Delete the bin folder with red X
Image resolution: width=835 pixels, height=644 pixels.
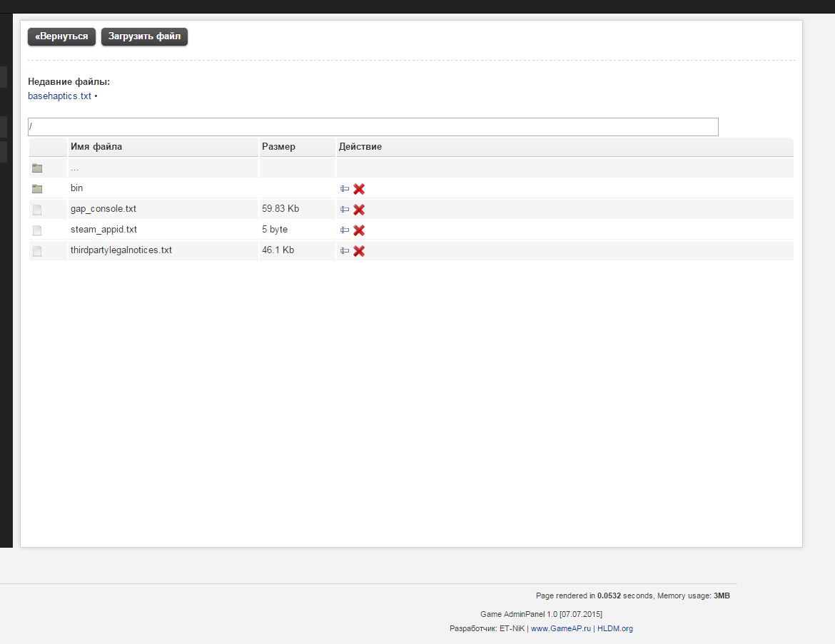359,189
